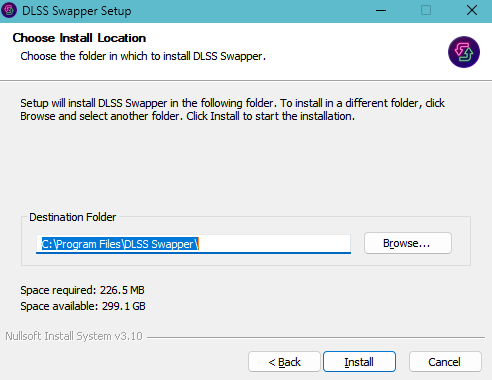Viewport: 492px width, 380px height.
Task: Click the round DLSS Swapper logo in header
Action: 464,52
